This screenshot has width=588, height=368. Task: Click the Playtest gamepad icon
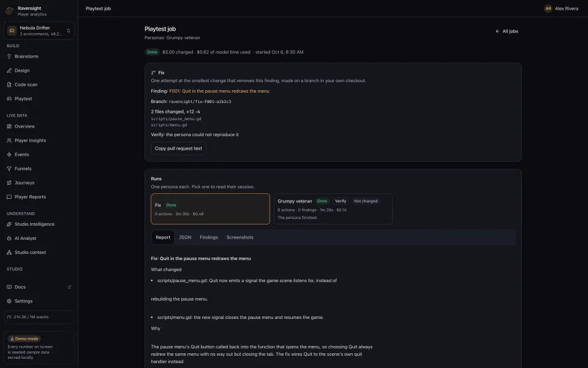[9, 99]
